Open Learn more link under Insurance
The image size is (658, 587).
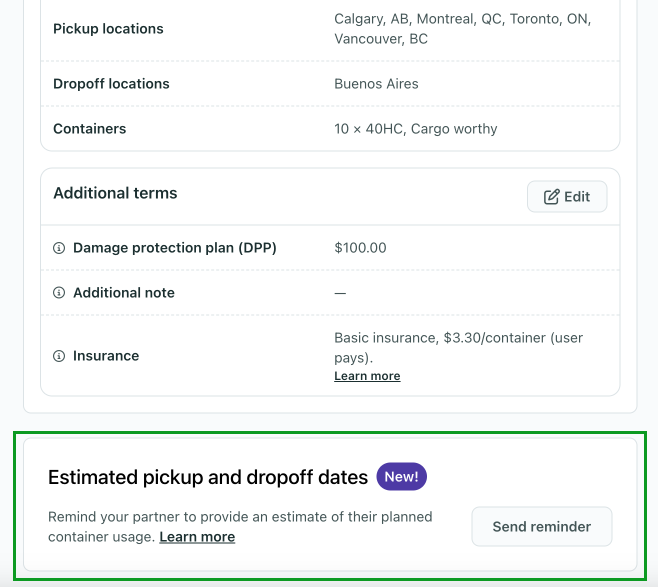[367, 376]
